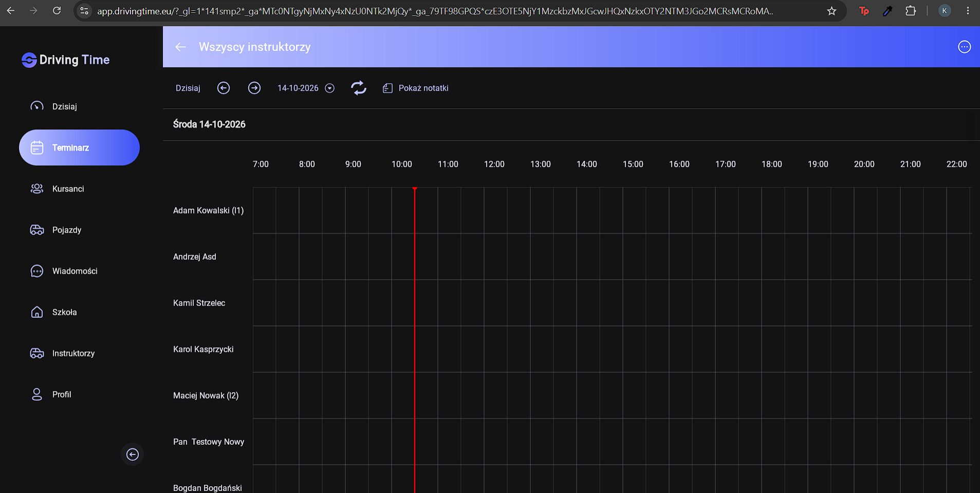Click the notes icon beside Pokaż notatki
This screenshot has height=493, width=980.
[x=387, y=88]
